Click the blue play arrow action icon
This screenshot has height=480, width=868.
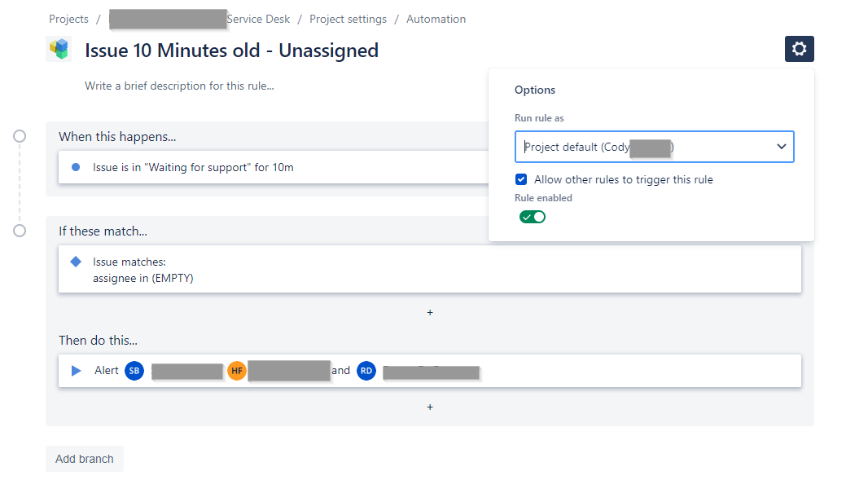click(x=77, y=370)
